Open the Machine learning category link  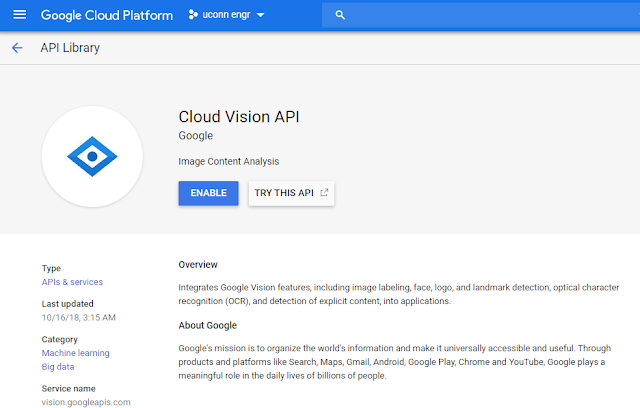tap(76, 353)
